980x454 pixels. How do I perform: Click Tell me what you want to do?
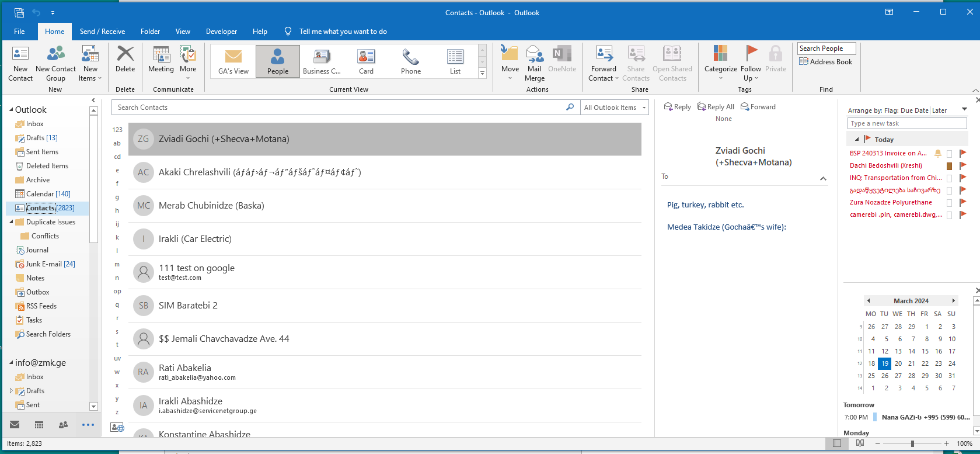pyautogui.click(x=343, y=32)
